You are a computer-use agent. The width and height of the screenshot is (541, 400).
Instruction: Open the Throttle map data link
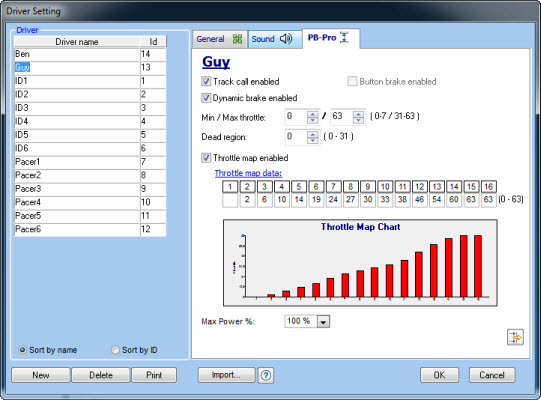(248, 173)
